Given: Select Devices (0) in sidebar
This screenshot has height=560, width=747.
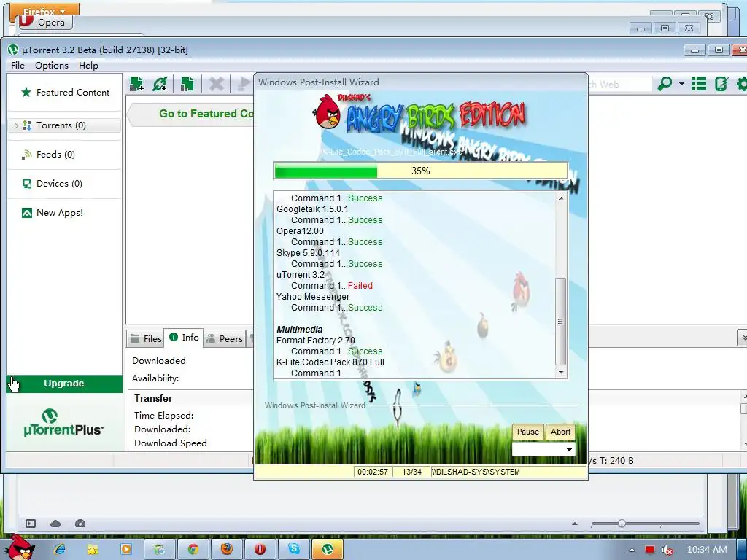Looking at the screenshot, I should (x=65, y=183).
